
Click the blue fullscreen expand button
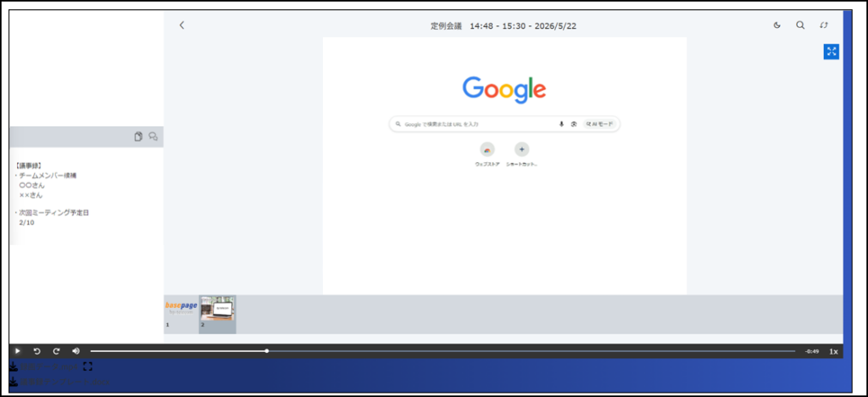831,52
